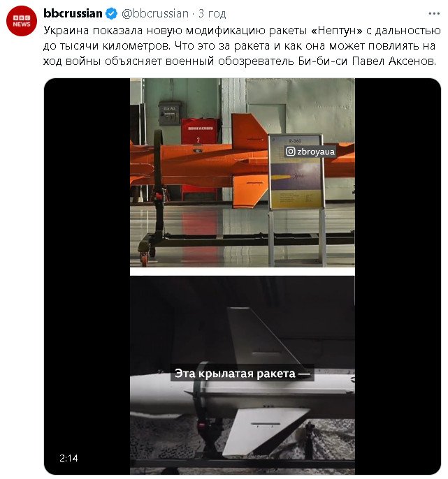Click the left black bar of the player
This screenshot has height=479, width=448.
tap(87, 277)
